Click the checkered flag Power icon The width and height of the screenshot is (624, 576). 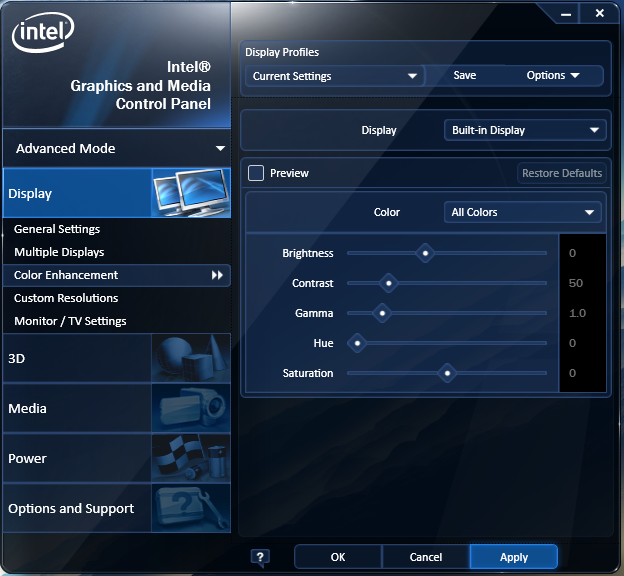point(191,458)
